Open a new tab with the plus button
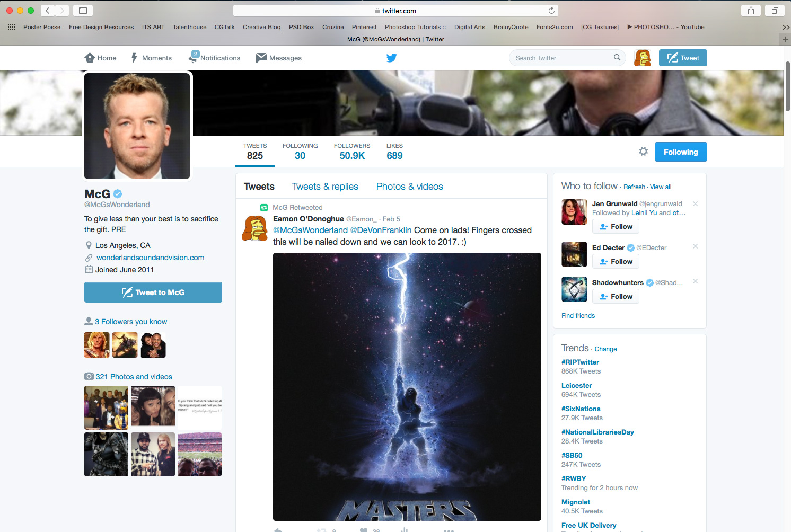The width and height of the screenshot is (791, 532). 785,39
